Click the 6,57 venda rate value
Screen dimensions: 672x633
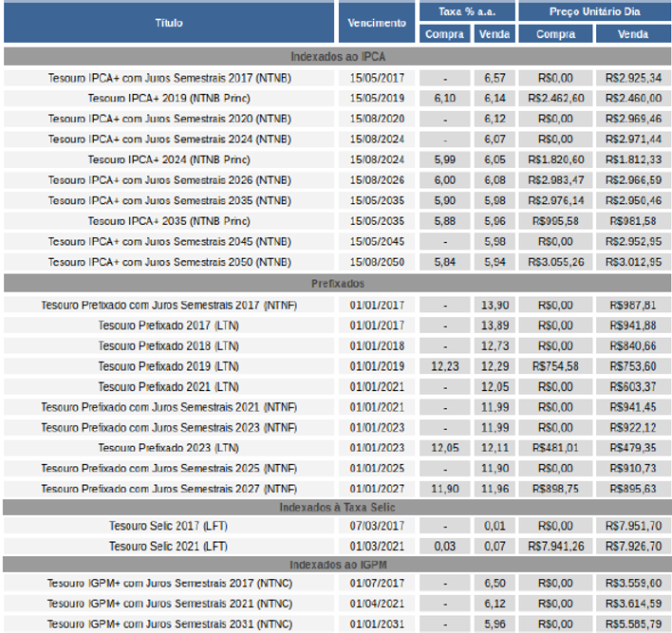pos(495,78)
